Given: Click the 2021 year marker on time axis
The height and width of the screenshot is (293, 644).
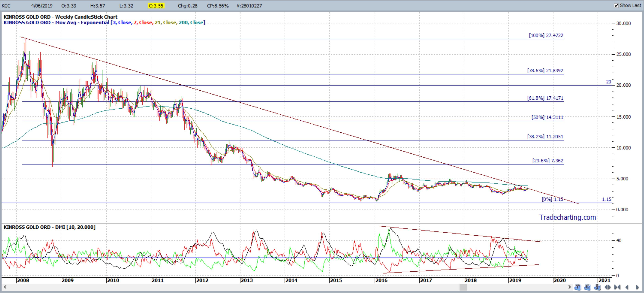Looking at the screenshot, I should pyautogui.click(x=604, y=280).
